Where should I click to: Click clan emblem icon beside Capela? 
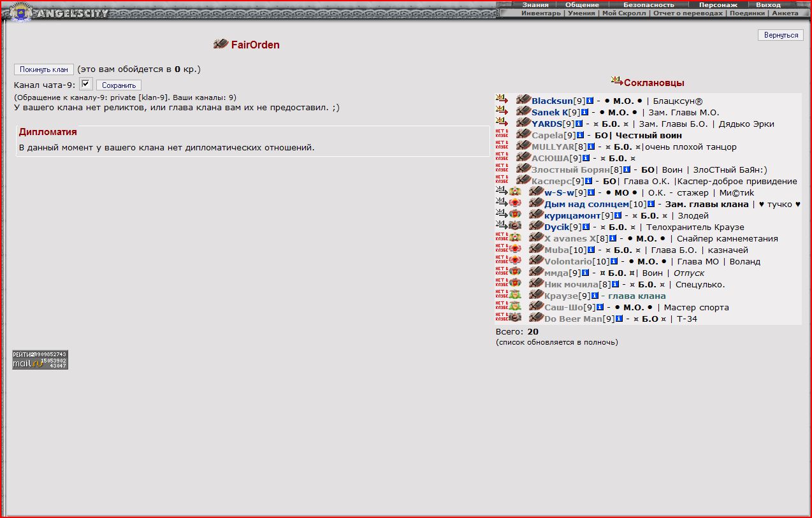coord(523,134)
